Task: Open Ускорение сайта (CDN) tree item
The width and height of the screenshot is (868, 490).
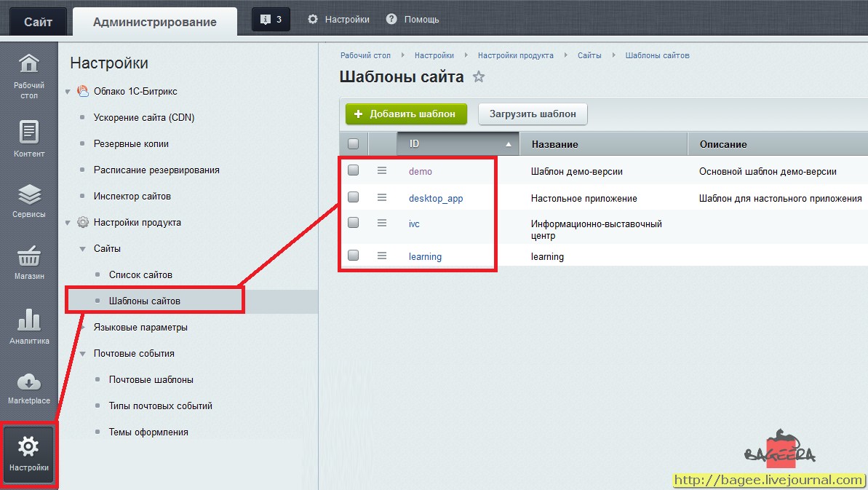Action: [144, 117]
